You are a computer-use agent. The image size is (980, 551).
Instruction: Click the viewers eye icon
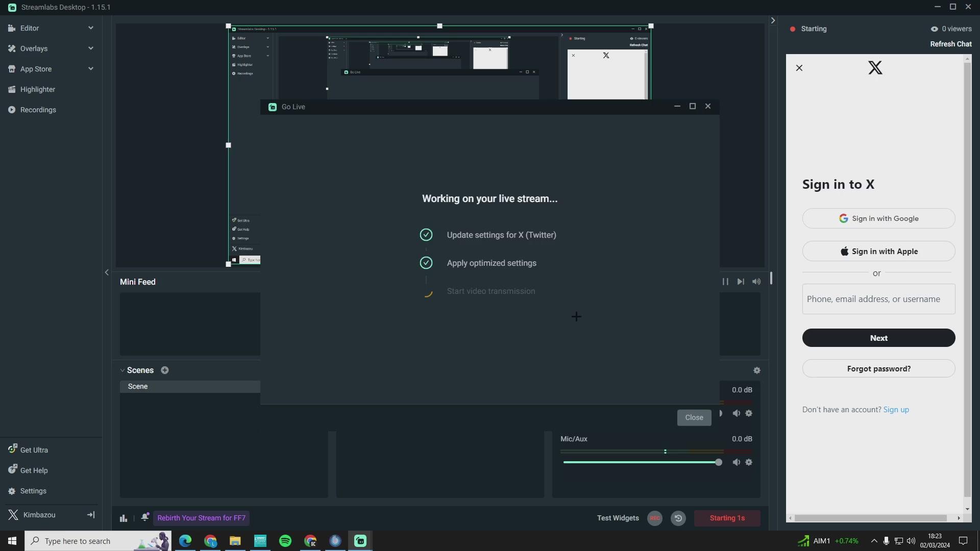(934, 29)
